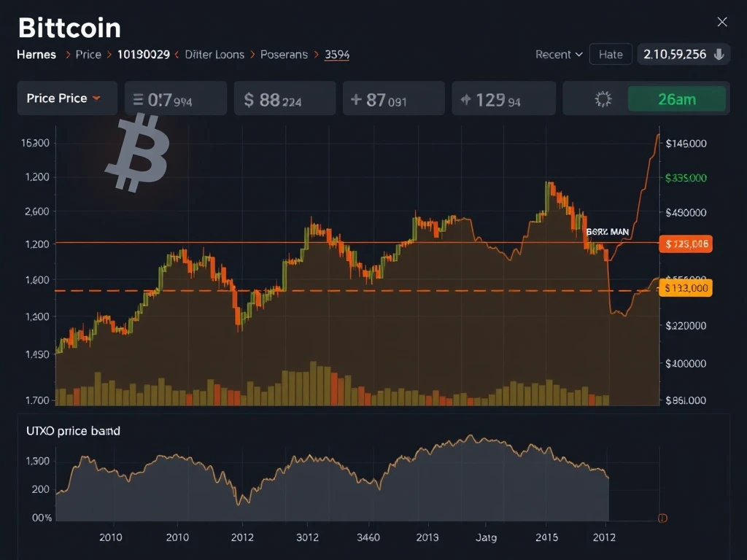Click the microphone icon beside 2.10,59,256

tap(719, 55)
